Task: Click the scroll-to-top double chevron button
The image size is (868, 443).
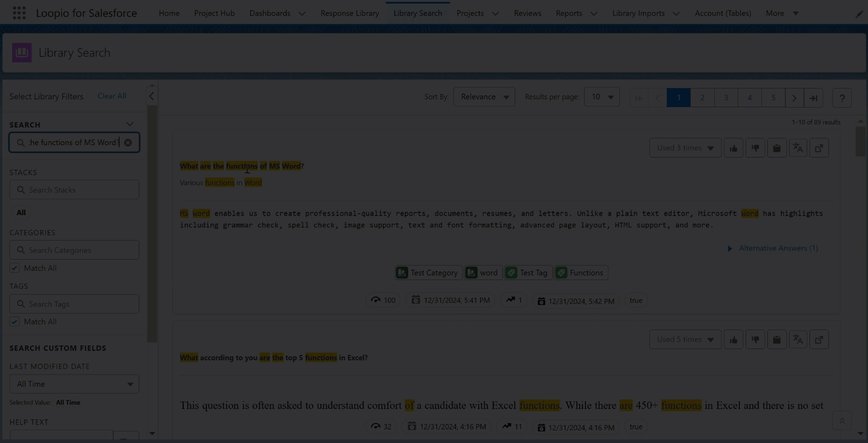Action: pos(842,421)
